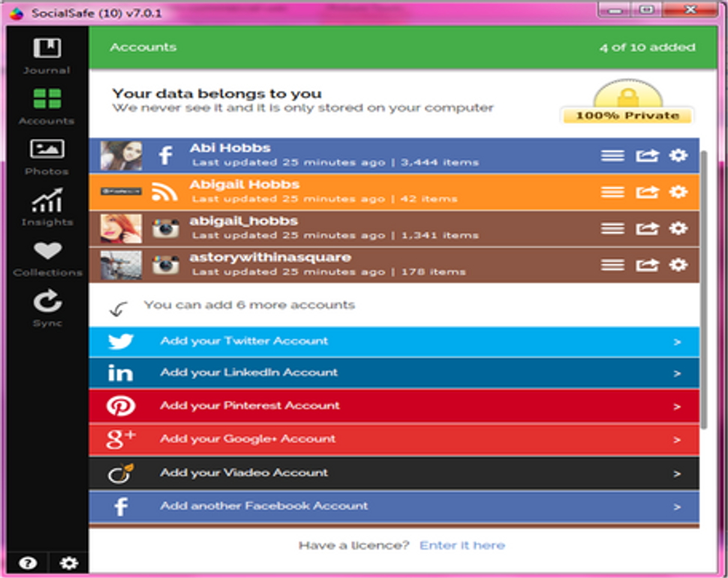View the Insights section
The width and height of the screenshot is (728, 578).
47,207
